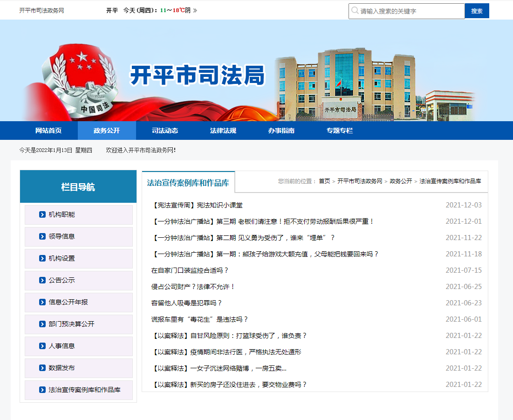Open the 专题专栏 section

339,131
